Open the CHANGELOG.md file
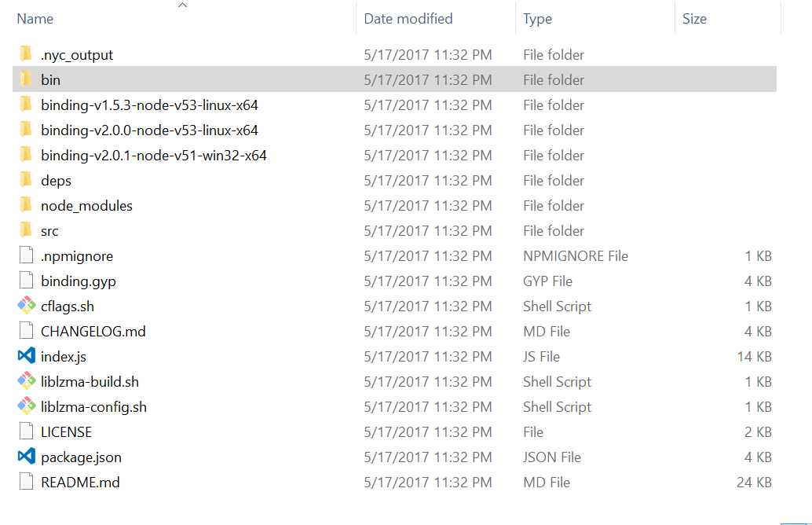Viewport: 812px width, 525px height. 94,331
